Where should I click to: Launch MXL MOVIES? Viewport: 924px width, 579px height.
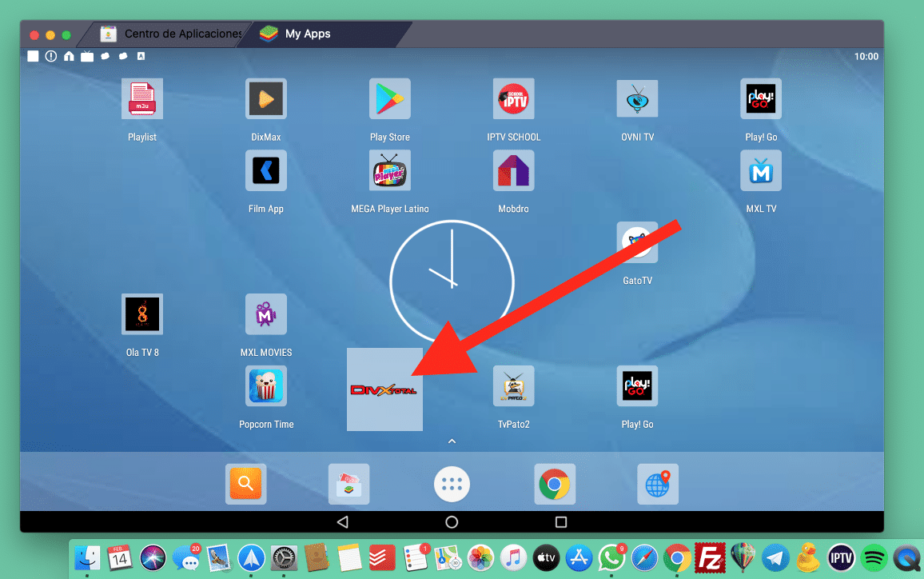coord(265,313)
